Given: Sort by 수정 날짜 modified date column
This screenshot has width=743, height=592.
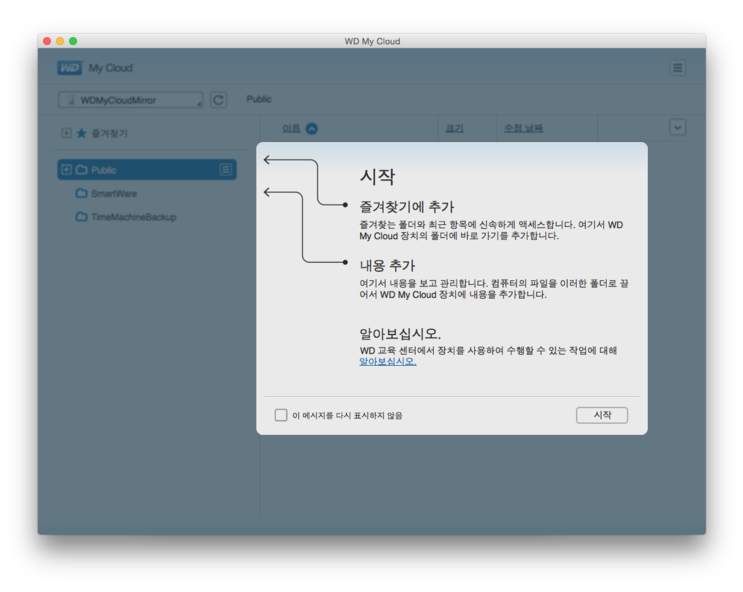Looking at the screenshot, I should [x=523, y=128].
